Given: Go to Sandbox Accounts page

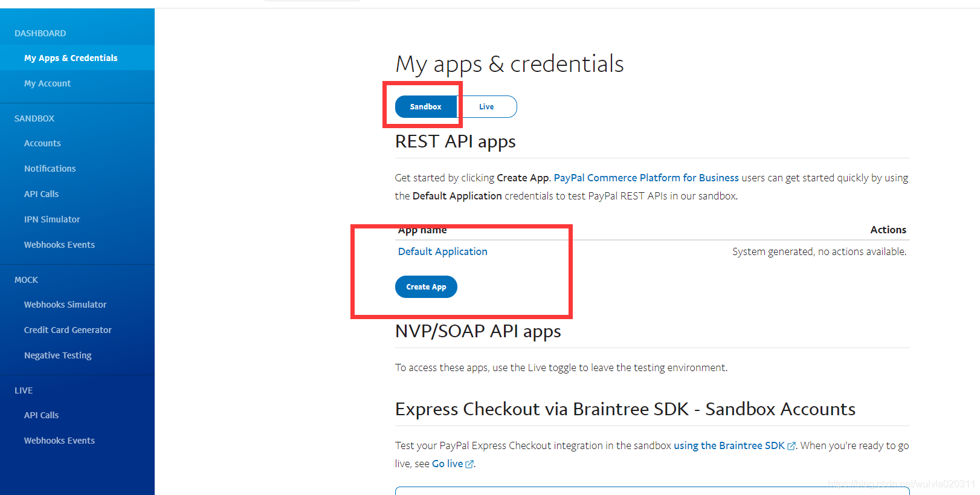Looking at the screenshot, I should click(42, 143).
